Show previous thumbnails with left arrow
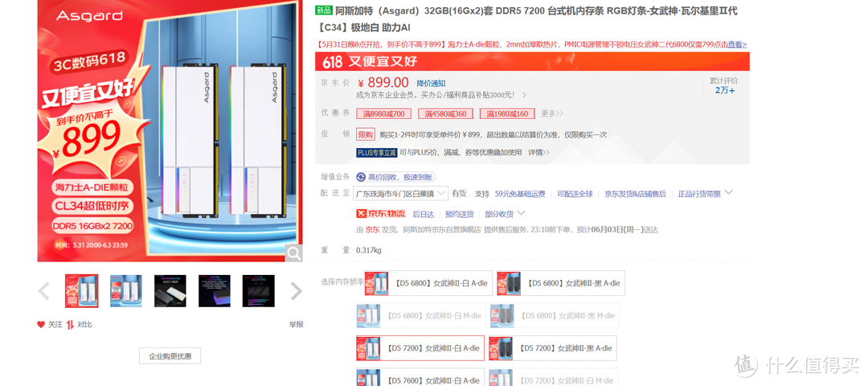 43,291
